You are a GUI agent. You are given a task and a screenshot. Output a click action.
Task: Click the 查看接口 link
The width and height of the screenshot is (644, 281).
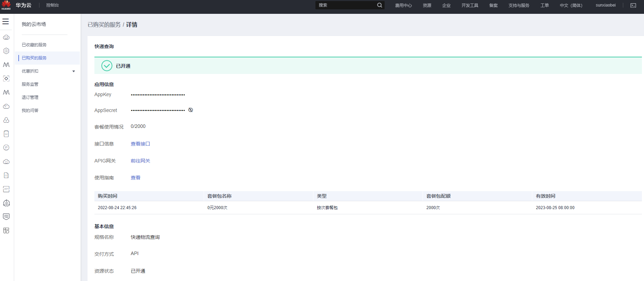(x=140, y=144)
